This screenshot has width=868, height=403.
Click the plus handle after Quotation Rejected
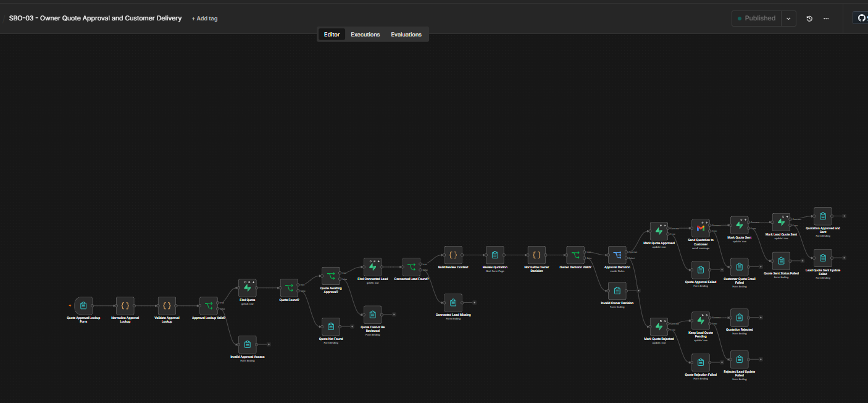point(761,318)
